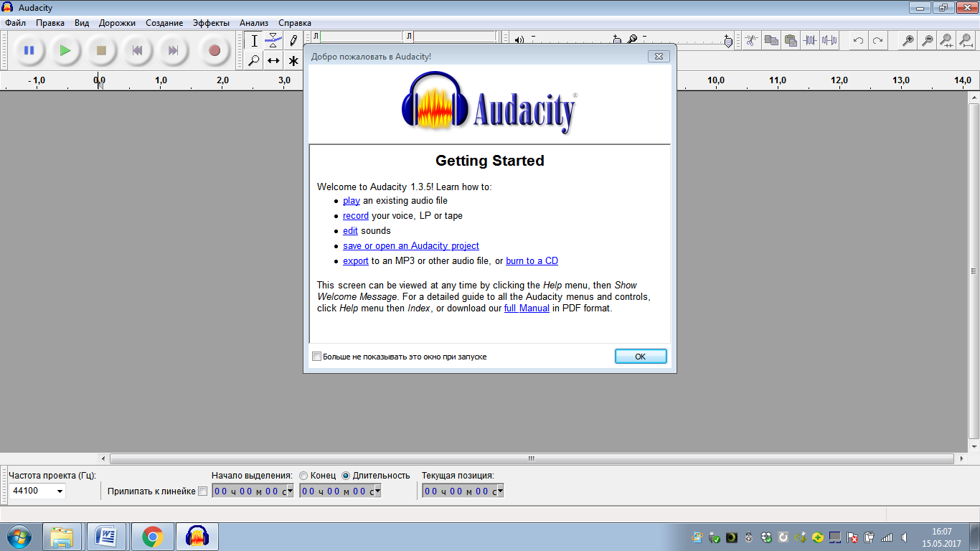Start playback with the green Play button

tap(65, 50)
